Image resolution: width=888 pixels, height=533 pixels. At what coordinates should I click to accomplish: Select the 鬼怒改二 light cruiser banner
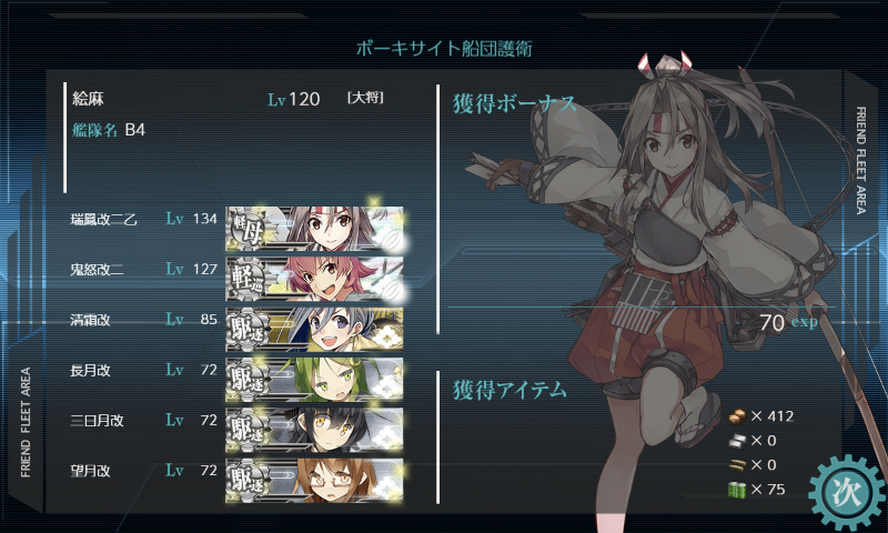(314, 279)
